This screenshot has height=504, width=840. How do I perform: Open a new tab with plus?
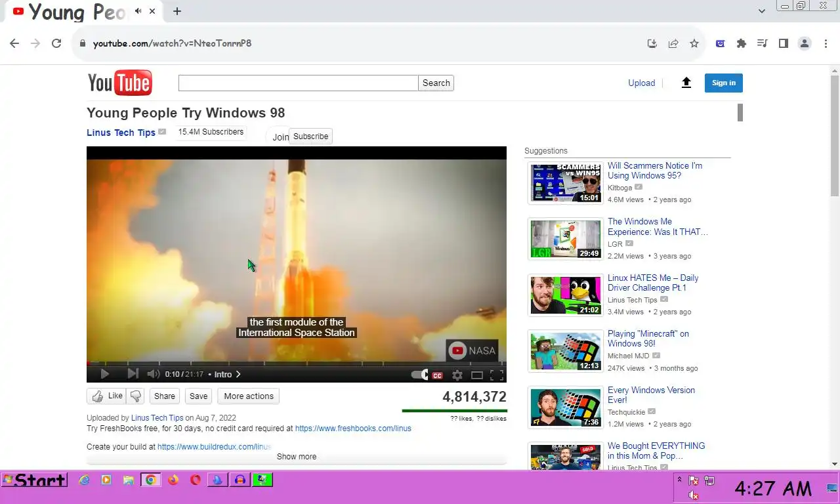177,11
